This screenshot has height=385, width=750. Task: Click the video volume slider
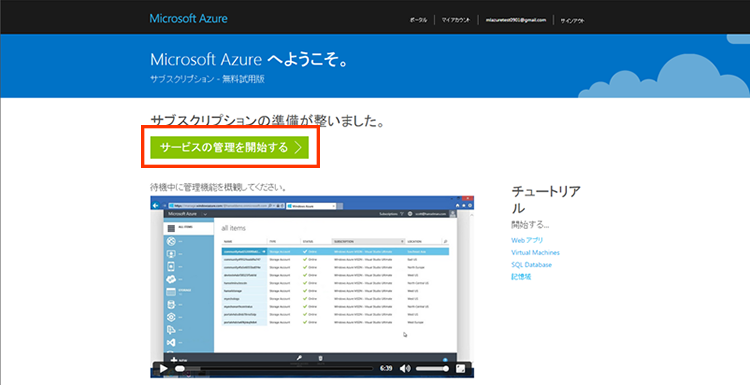(x=432, y=369)
